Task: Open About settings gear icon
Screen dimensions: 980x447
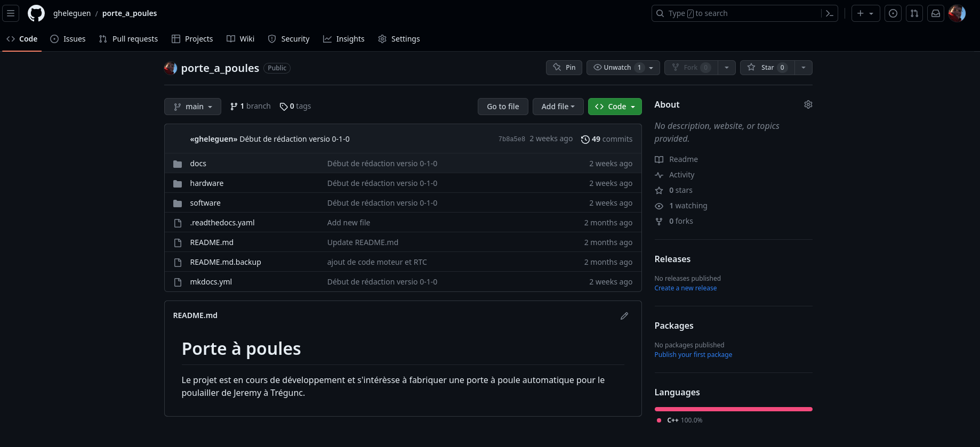Action: [x=808, y=104]
